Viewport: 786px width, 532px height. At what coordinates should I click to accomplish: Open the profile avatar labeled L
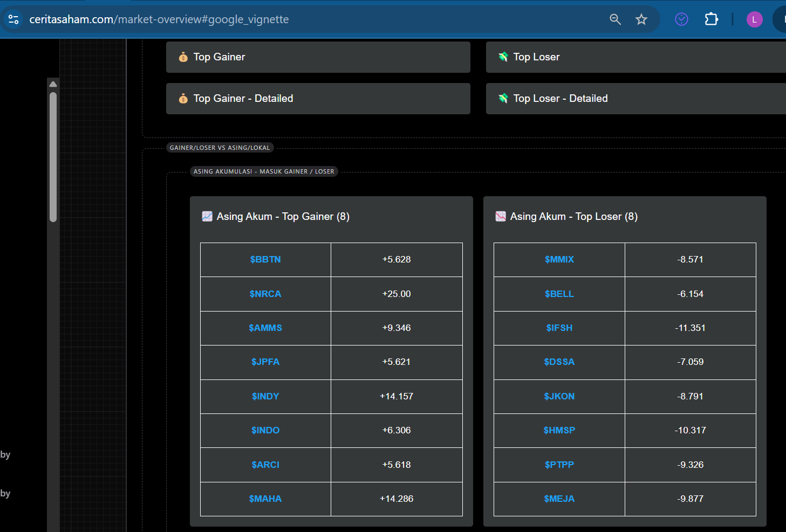(754, 19)
